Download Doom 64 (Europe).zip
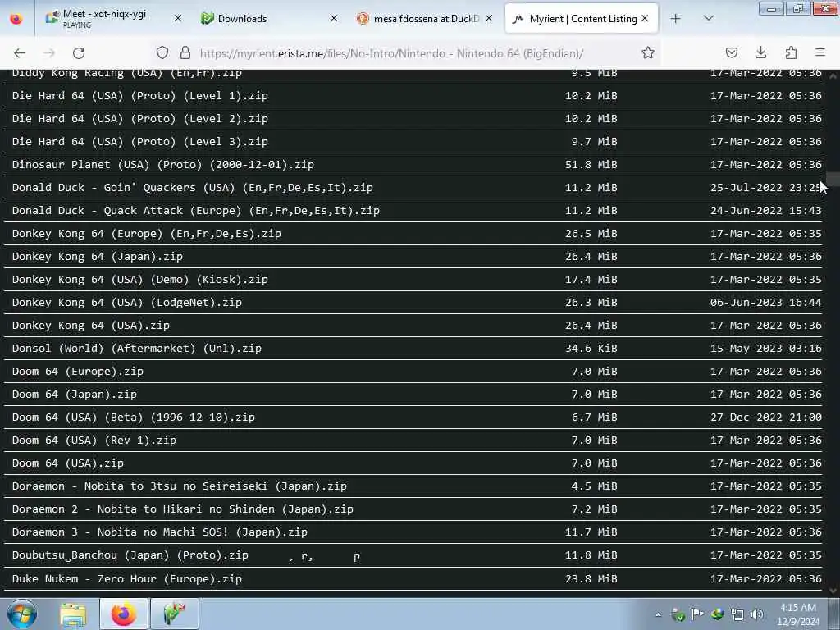Screen dimensions: 840x630 click(x=78, y=372)
